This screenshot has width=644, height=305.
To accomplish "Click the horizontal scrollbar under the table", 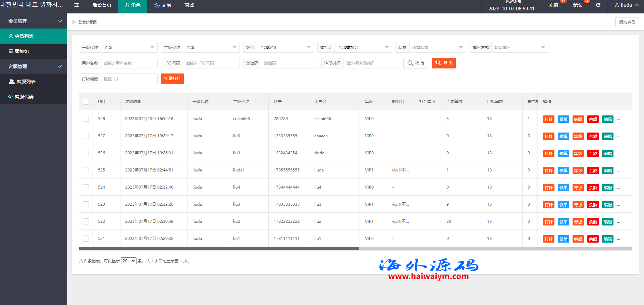I will [219, 249].
